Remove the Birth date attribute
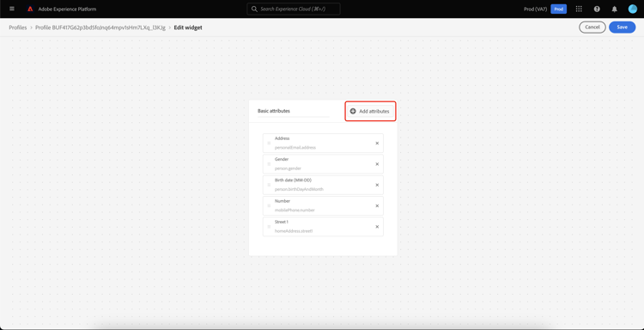Viewport: 644px width, 330px height. 377,185
